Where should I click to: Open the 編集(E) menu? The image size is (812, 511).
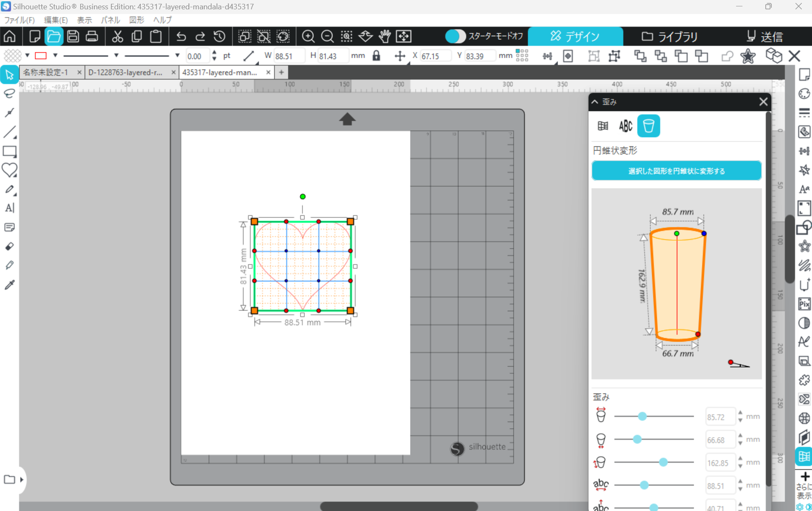coord(56,20)
